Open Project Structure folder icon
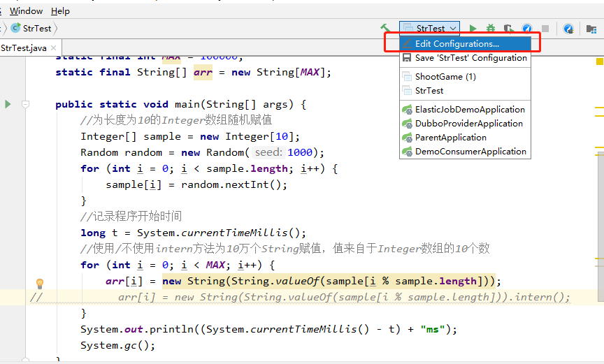Image resolution: width=604 pixels, height=364 pixels. tap(591, 29)
